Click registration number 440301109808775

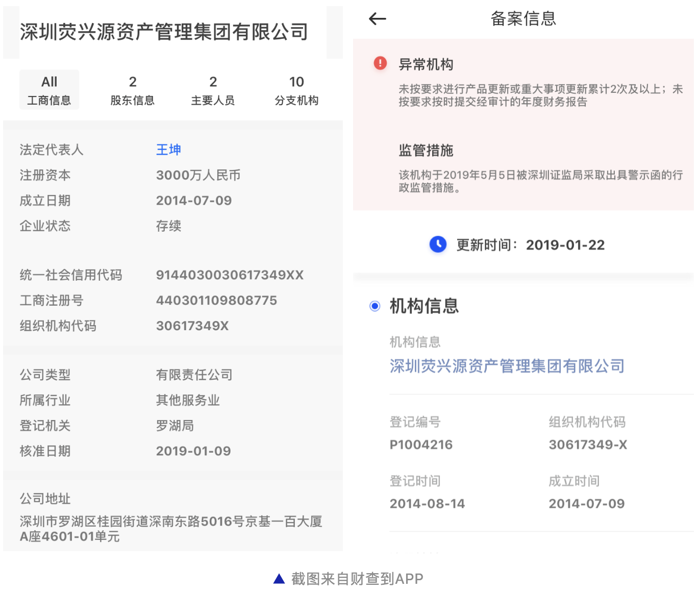coord(217,300)
